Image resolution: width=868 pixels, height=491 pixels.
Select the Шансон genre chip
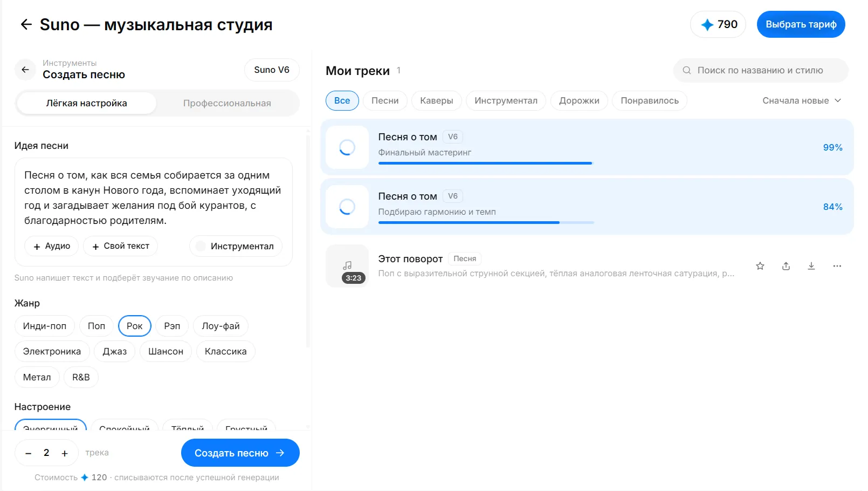click(166, 351)
